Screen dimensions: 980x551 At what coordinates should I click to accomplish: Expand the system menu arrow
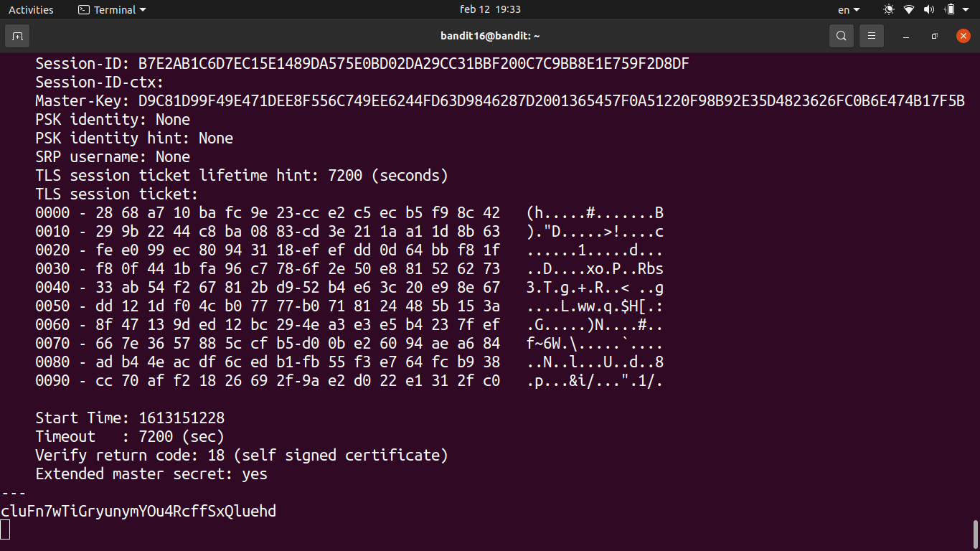pos(967,10)
